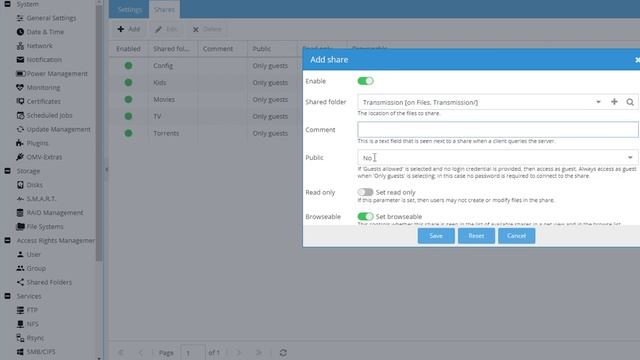Image resolution: width=640 pixels, height=360 pixels.
Task: Click the Monitoring heart icon
Action: point(20,87)
